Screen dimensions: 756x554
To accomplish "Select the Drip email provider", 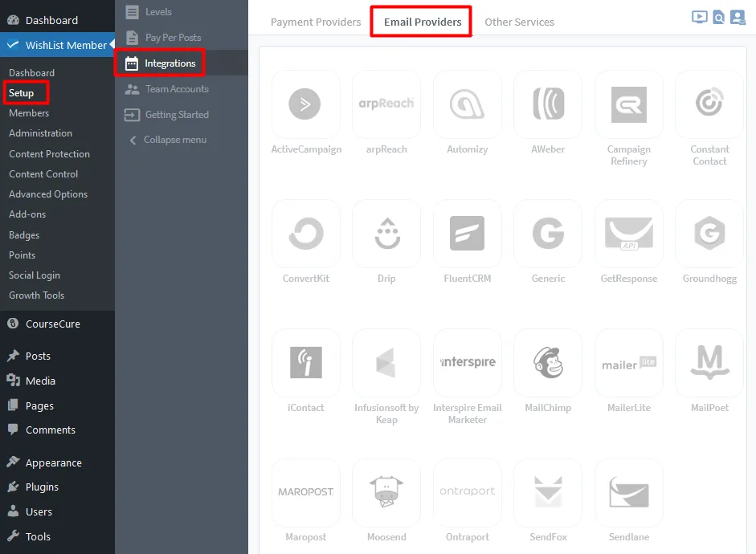I will pos(386,234).
